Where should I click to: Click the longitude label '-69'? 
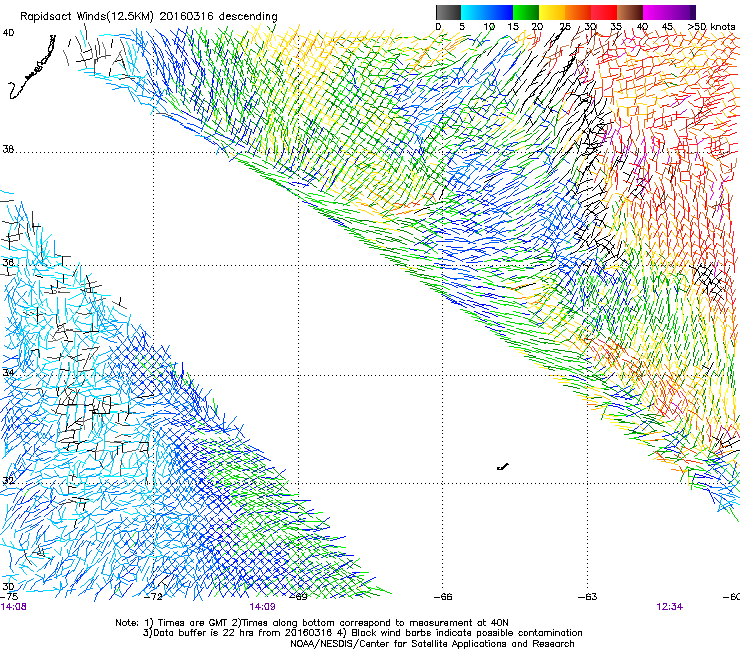298,597
